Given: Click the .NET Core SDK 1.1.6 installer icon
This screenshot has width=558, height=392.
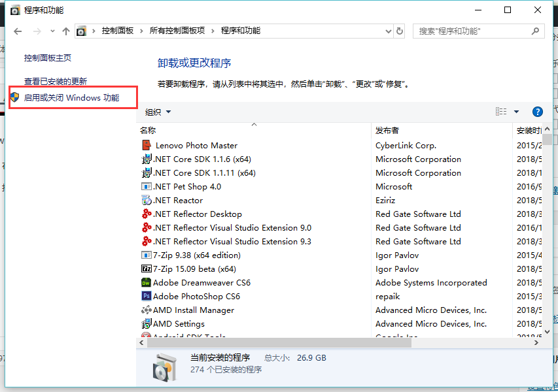Looking at the screenshot, I should (147, 159).
